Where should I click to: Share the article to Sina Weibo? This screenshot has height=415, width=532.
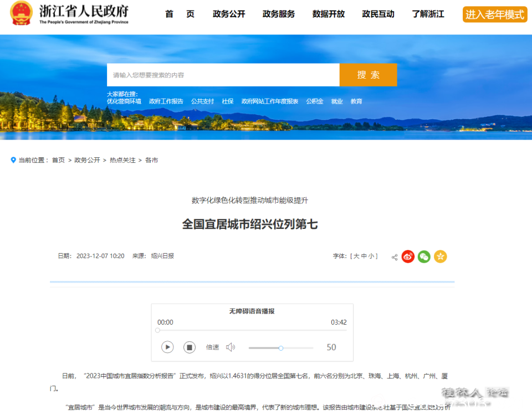click(x=408, y=256)
